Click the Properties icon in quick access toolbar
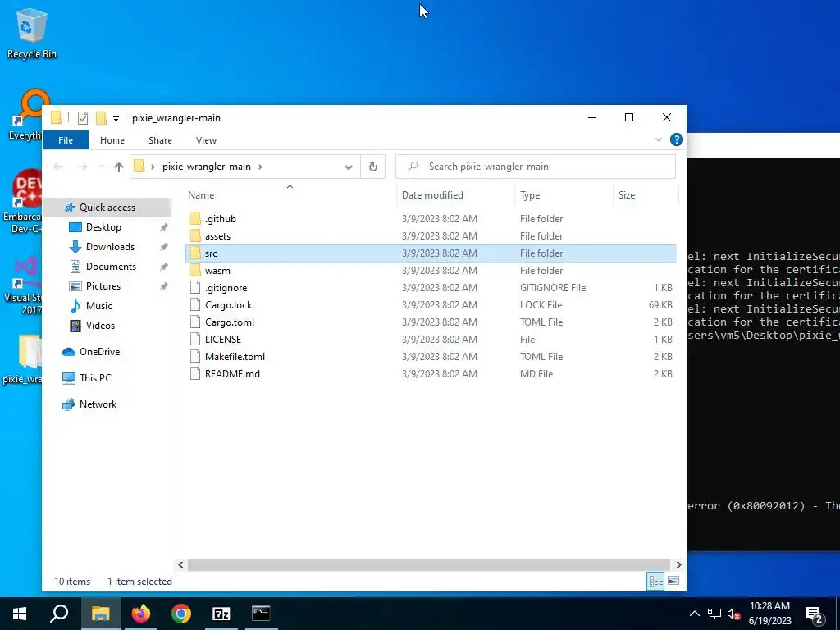 tap(83, 118)
